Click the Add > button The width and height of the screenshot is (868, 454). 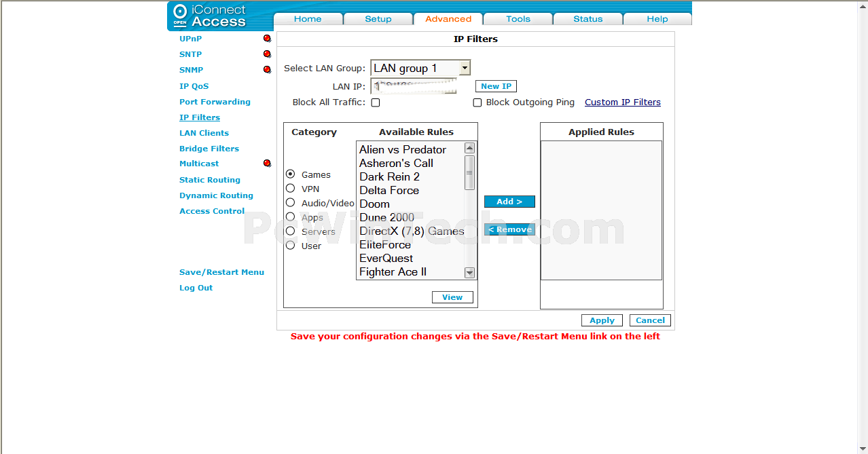pyautogui.click(x=509, y=202)
